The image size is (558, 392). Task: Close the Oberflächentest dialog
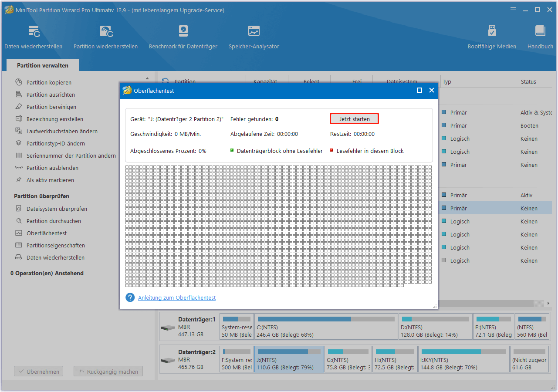coord(432,90)
